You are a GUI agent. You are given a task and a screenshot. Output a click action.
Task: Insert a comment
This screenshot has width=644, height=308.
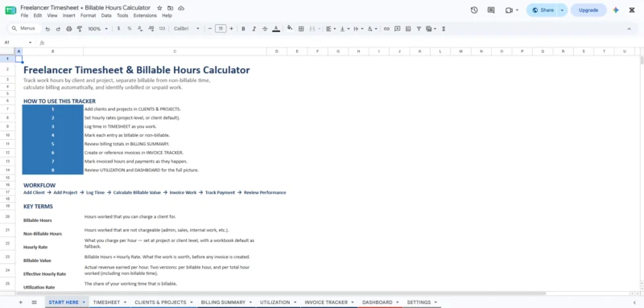pyautogui.click(x=397, y=29)
